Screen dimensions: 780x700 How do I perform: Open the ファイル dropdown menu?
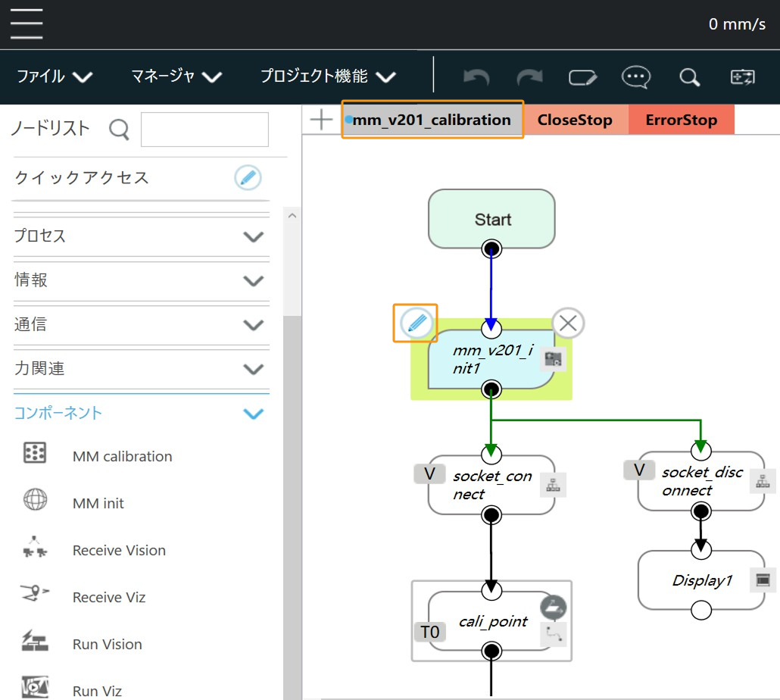tap(55, 77)
